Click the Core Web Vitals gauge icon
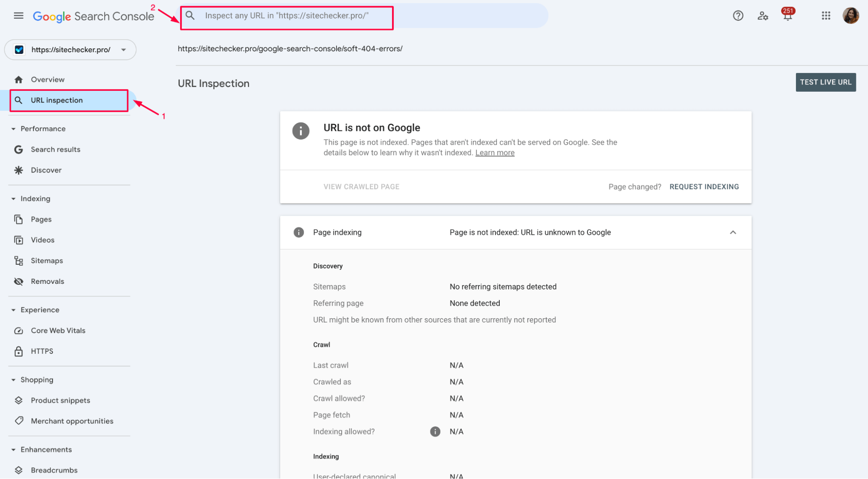The width and height of the screenshot is (868, 479). point(19,331)
